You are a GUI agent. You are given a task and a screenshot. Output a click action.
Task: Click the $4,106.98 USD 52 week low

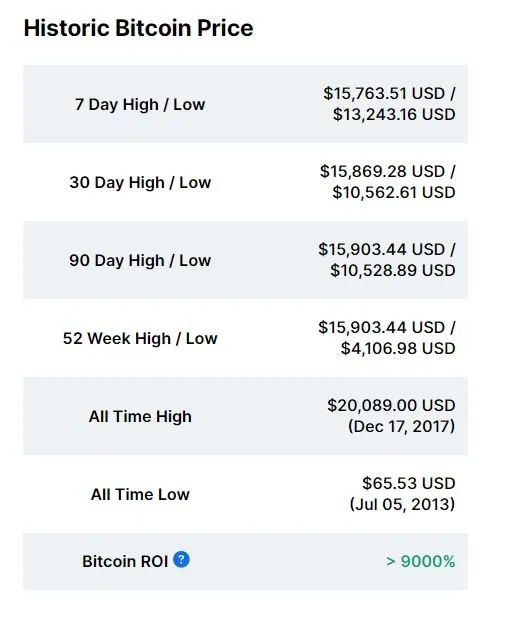(x=398, y=348)
